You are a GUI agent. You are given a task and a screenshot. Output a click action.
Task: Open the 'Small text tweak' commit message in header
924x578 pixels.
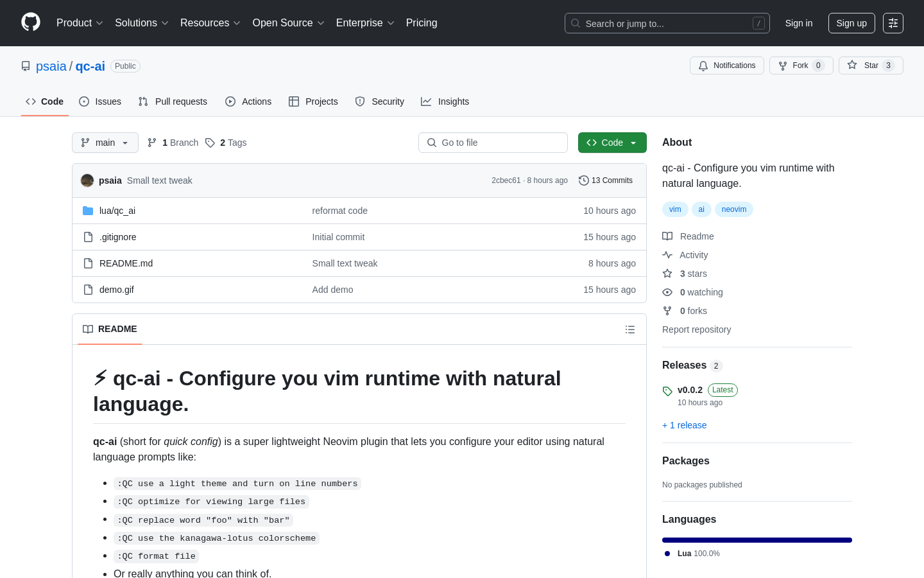(x=160, y=180)
